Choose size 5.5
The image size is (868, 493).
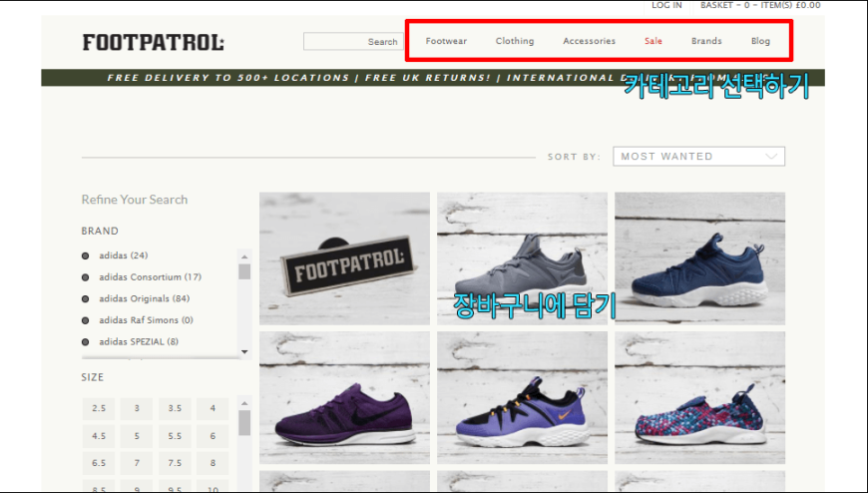(175, 436)
